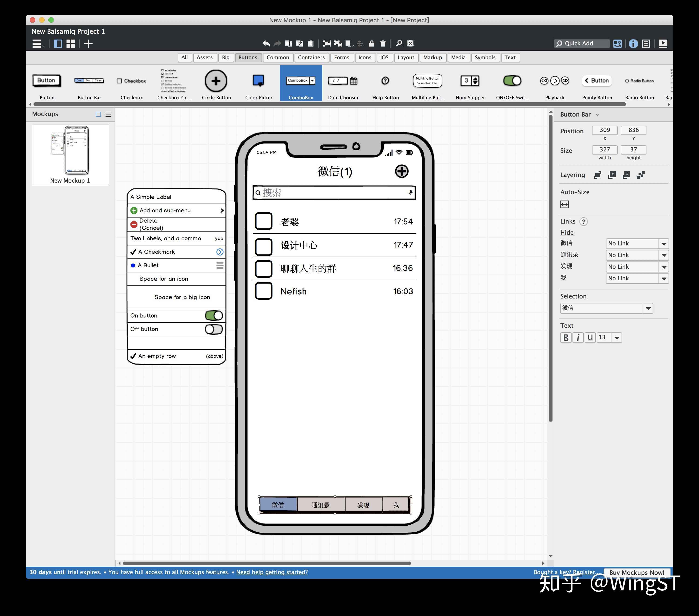Click the 通讯录 button bar segment
The image size is (699, 616).
click(x=321, y=505)
